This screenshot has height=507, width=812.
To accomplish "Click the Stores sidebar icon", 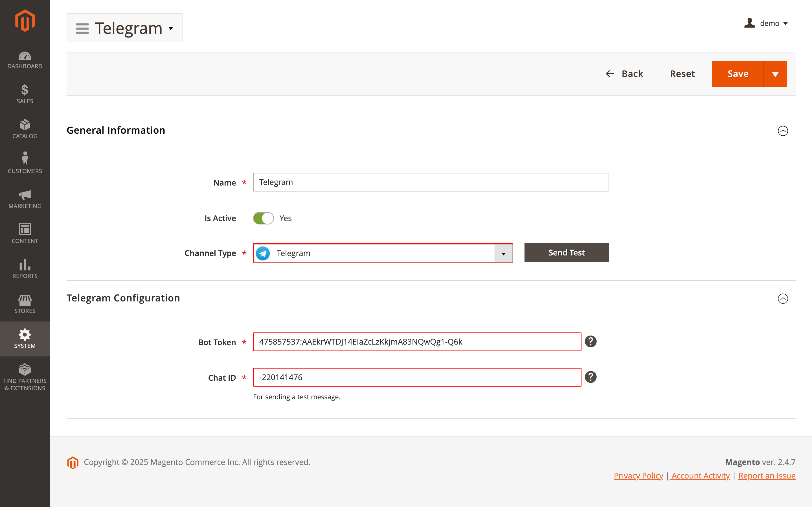I will pyautogui.click(x=25, y=303).
